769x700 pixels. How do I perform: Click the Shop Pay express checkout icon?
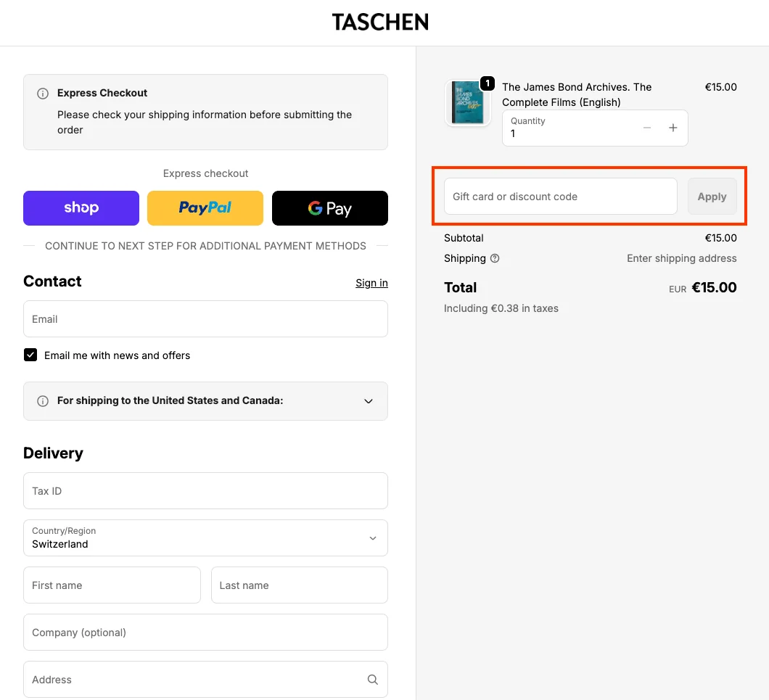tap(81, 208)
